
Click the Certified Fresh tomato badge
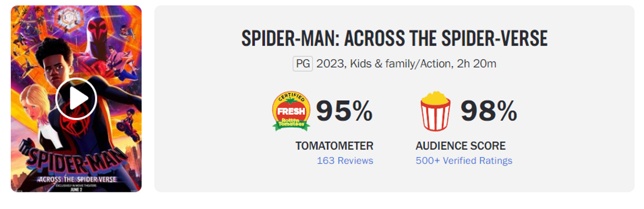pyautogui.click(x=291, y=111)
